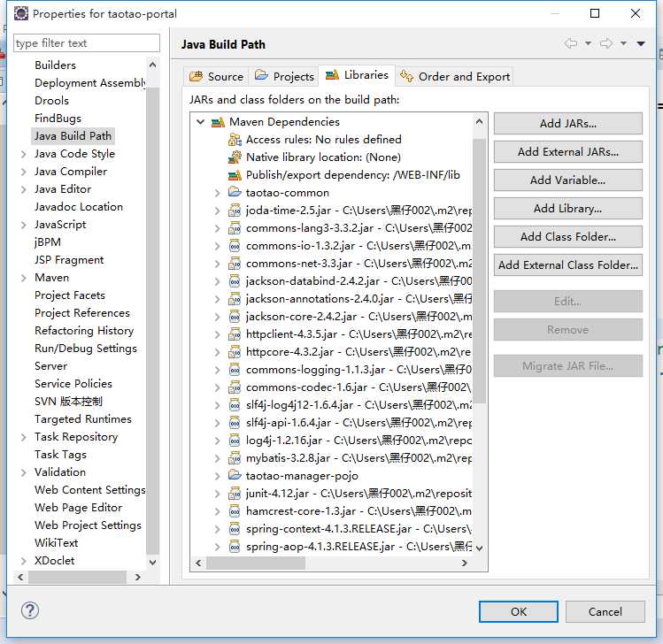
Task: Select Targeted Runtimes in the sidebar
Action: coord(83,419)
